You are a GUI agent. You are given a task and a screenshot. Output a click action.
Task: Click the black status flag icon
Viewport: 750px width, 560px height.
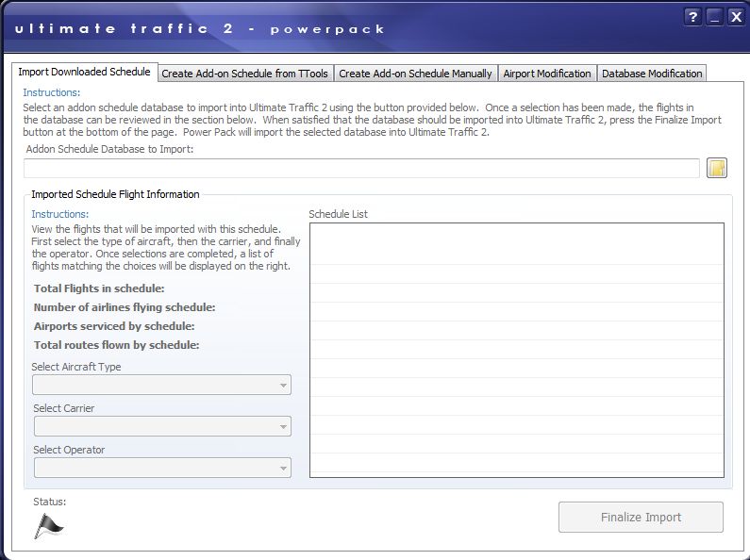click(48, 526)
